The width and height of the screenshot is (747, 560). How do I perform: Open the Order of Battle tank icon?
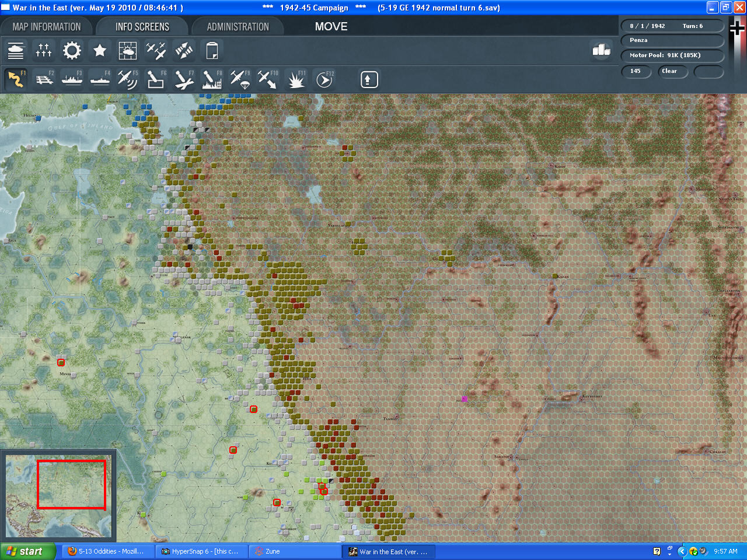16,51
